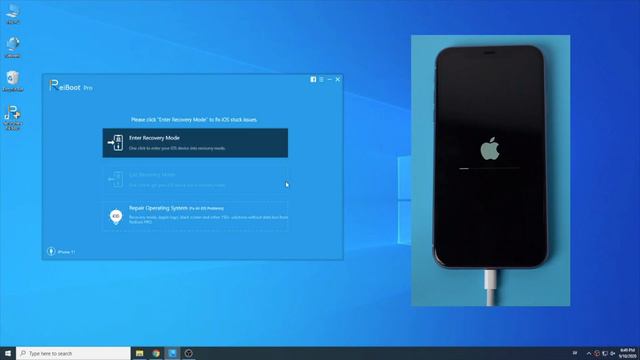Click the faded phone icon beside Exit Recovery Mode
The image size is (640, 360).
[x=116, y=179]
